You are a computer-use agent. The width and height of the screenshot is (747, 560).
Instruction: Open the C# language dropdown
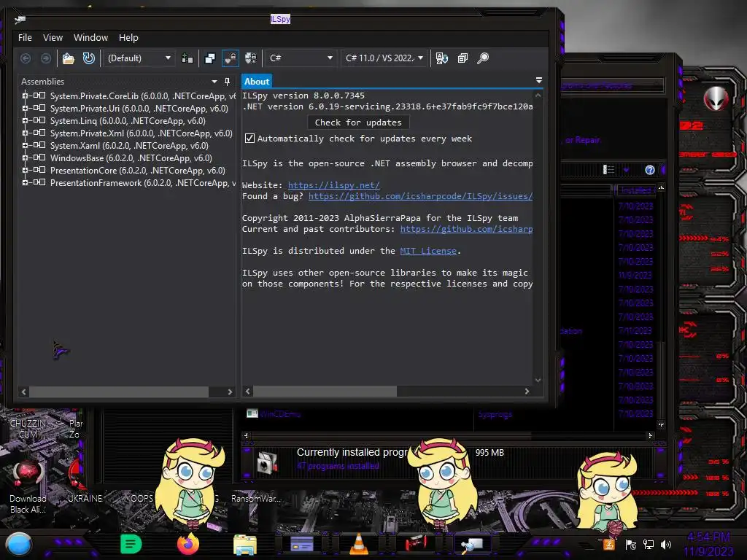pyautogui.click(x=301, y=58)
